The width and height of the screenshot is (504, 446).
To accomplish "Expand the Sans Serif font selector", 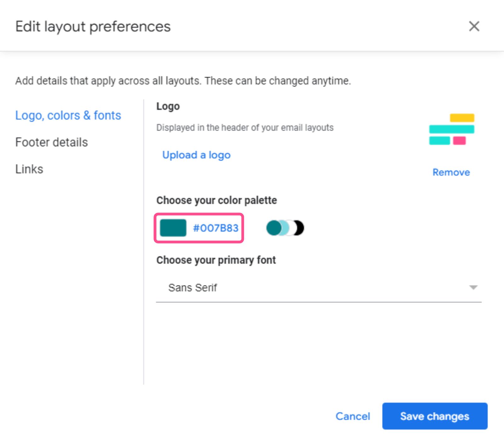I will 318,288.
